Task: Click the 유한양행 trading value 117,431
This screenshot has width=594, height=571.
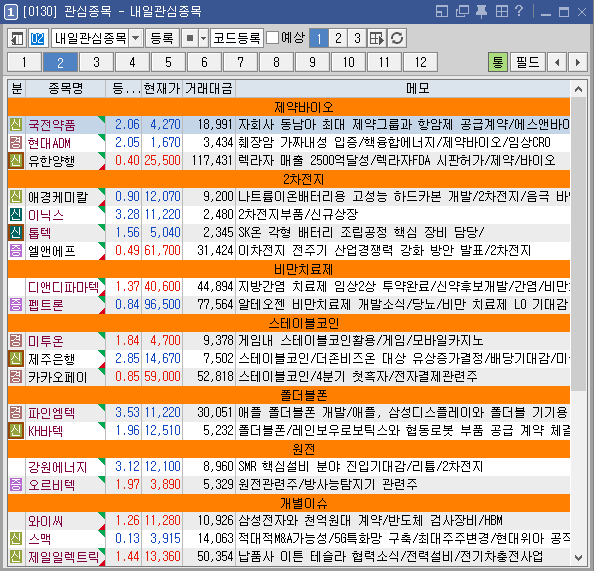Action: pyautogui.click(x=212, y=160)
